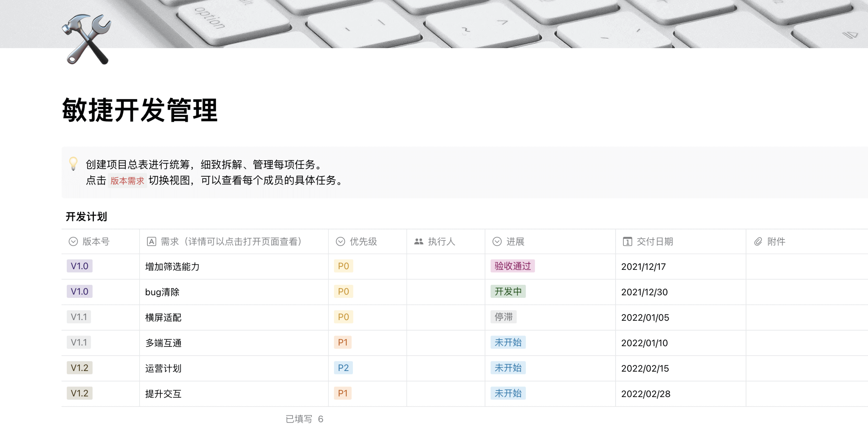
Task: Click the empty attachment cell on the bug清除 row
Action: click(805, 292)
